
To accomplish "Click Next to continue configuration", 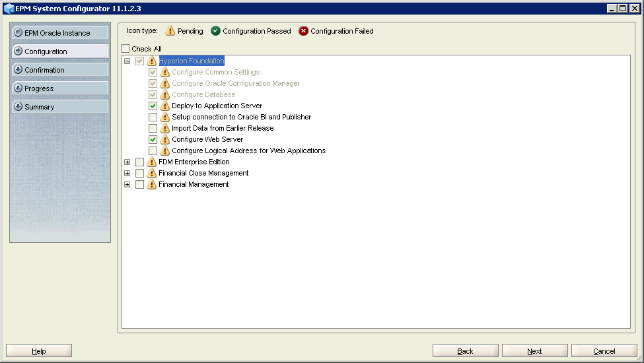I will (535, 350).
